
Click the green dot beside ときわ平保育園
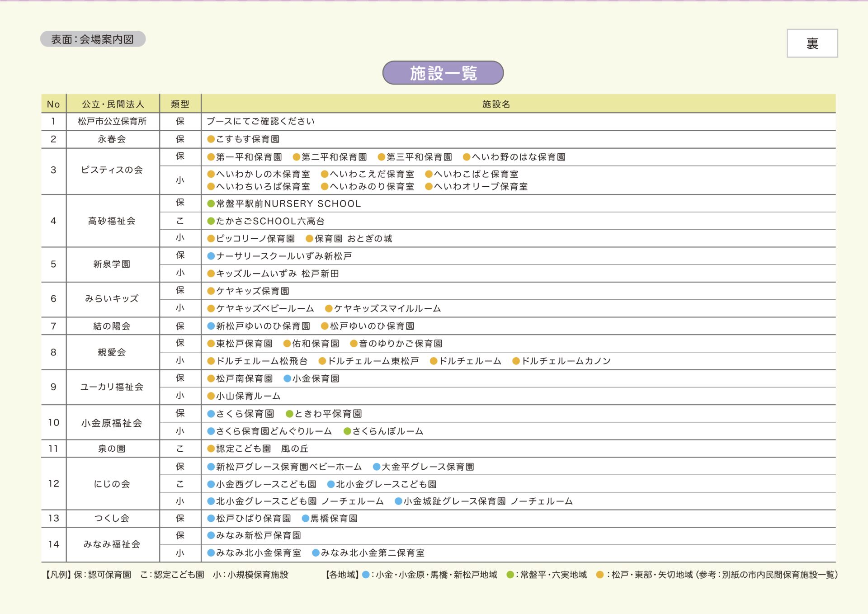tap(289, 414)
